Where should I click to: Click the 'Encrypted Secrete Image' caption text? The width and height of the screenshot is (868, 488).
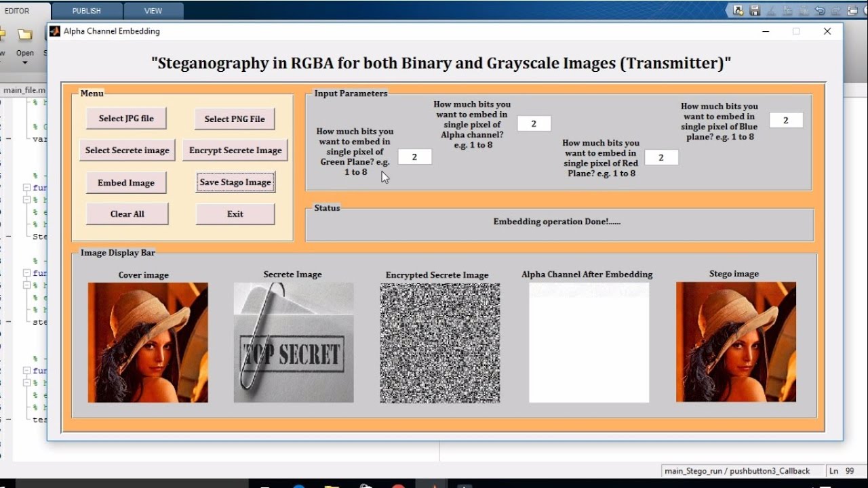pos(437,275)
